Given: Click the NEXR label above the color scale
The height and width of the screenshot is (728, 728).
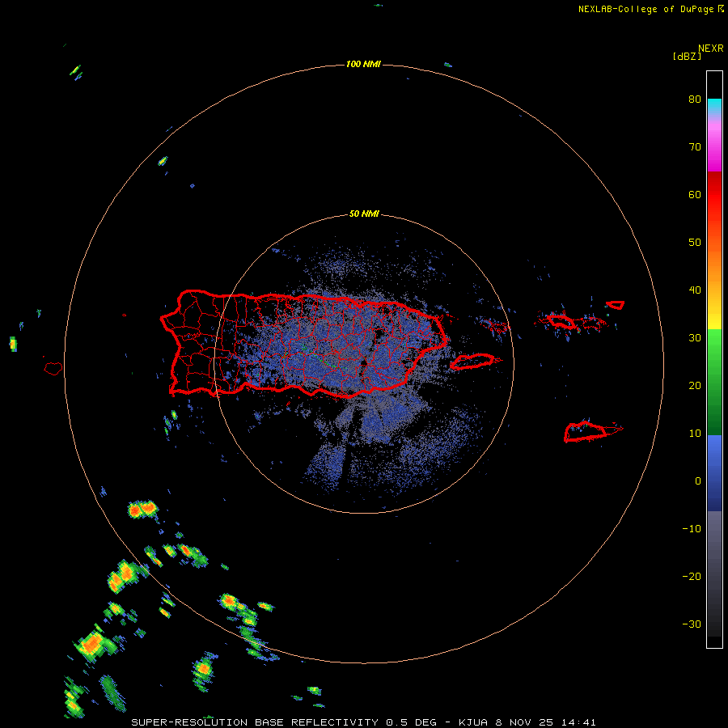Looking at the screenshot, I should click(x=711, y=49).
